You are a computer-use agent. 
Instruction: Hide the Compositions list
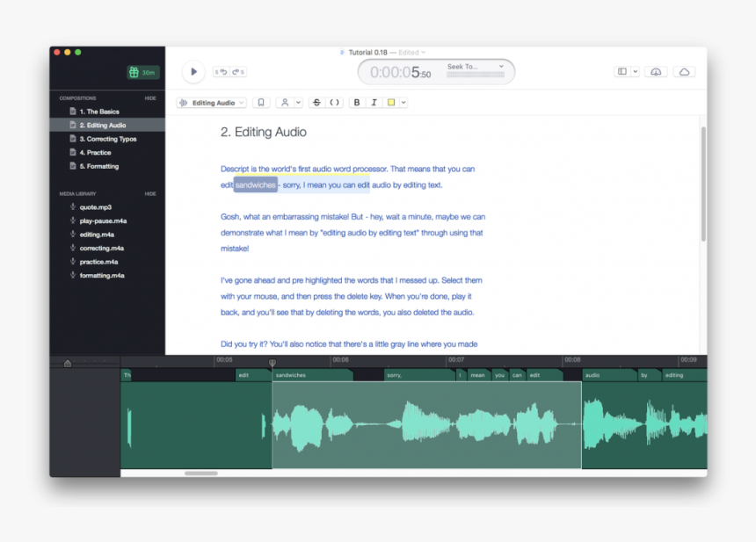(x=151, y=98)
